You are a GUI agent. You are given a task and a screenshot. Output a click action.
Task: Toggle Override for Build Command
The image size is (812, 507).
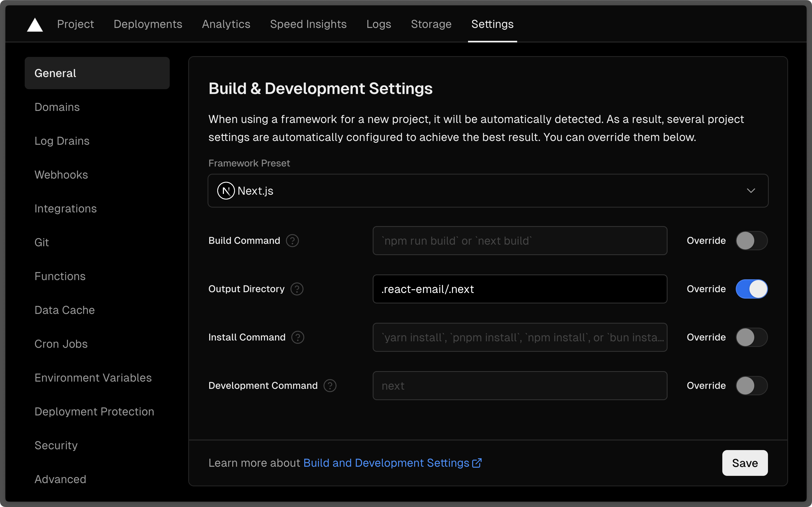(751, 241)
